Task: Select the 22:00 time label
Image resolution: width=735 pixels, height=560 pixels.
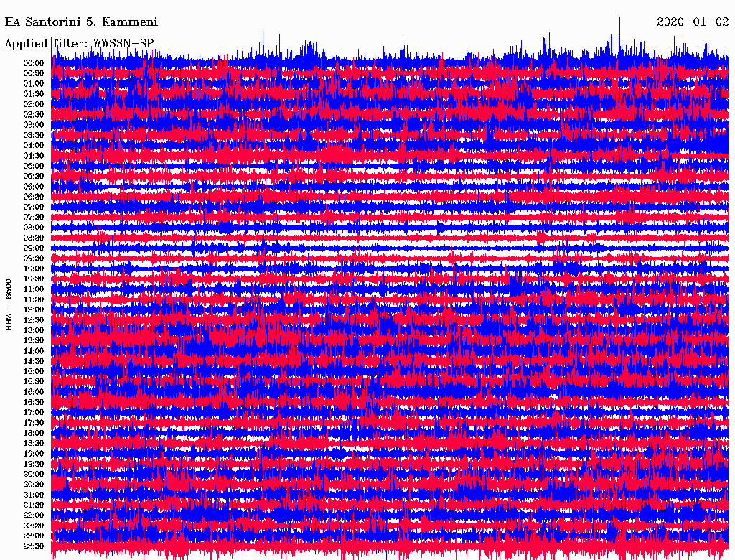Action: click(x=34, y=515)
